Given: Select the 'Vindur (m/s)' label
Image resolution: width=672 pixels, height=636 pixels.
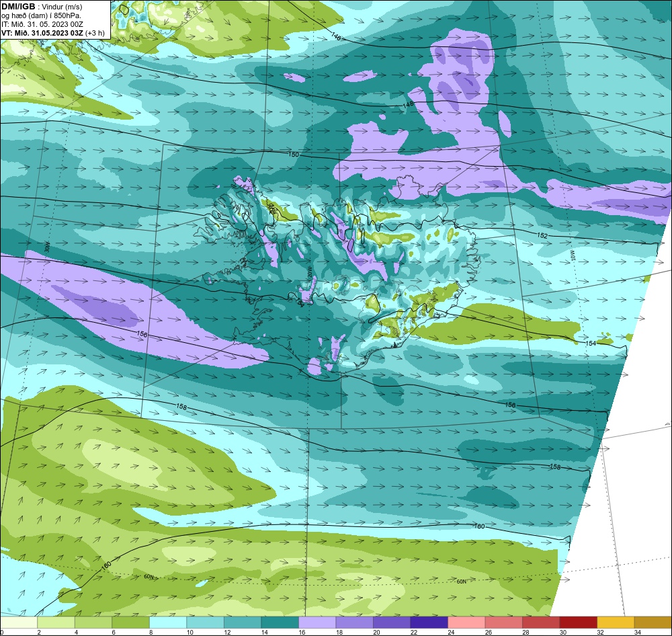Looking at the screenshot, I should click(x=62, y=7).
